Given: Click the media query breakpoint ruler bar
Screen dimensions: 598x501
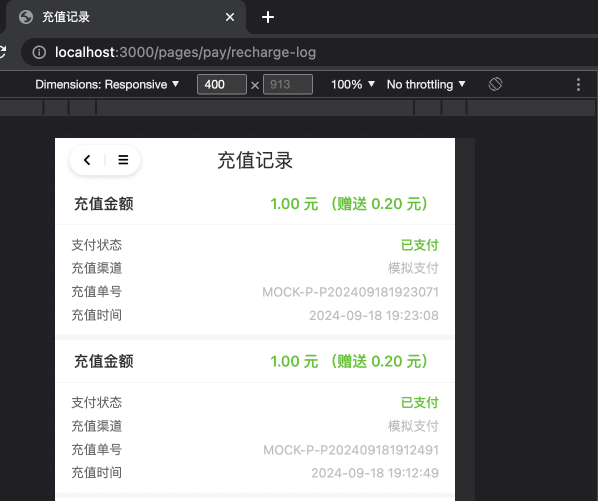Looking at the screenshot, I should (297, 108).
